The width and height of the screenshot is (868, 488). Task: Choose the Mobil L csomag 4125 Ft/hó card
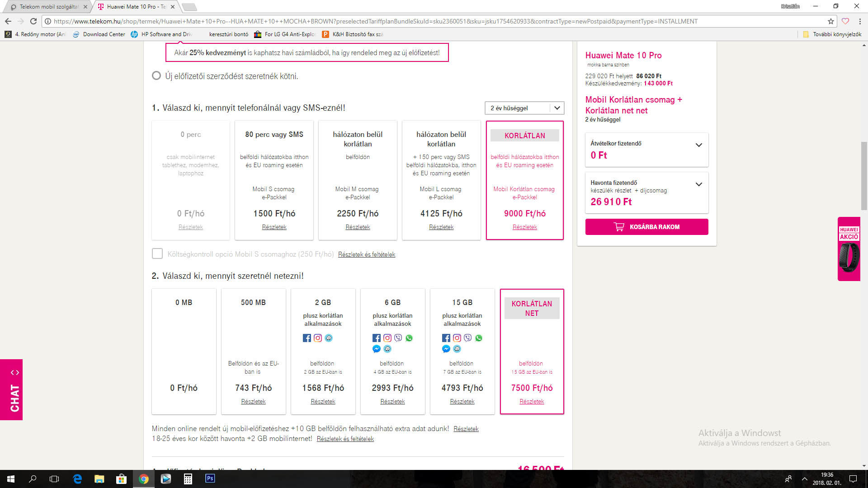pyautogui.click(x=441, y=180)
